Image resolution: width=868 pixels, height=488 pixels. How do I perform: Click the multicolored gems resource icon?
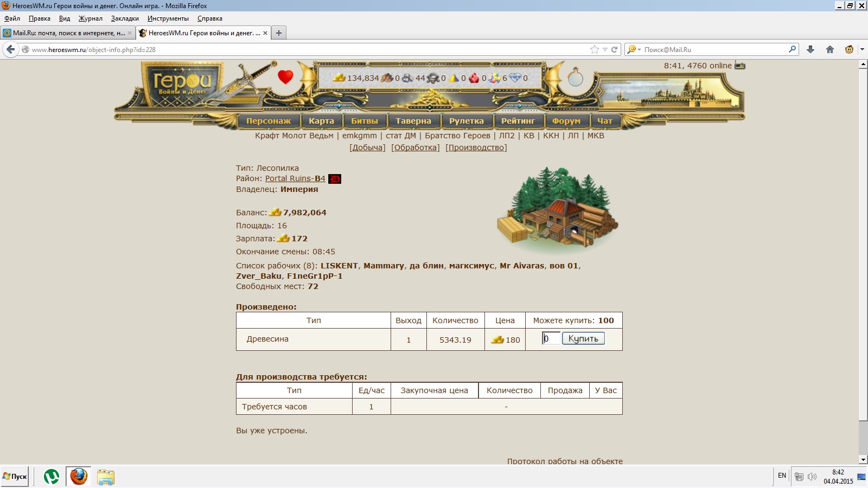(x=494, y=78)
